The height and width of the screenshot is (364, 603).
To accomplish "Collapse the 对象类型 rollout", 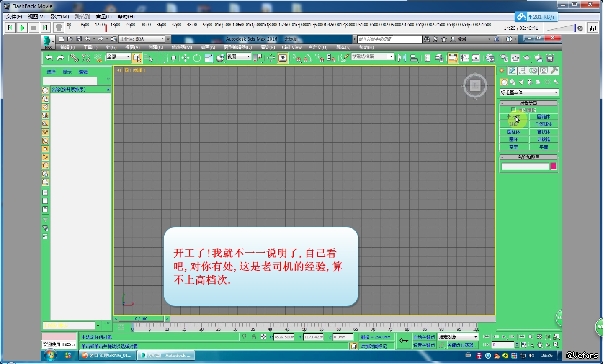I will pyautogui.click(x=528, y=103).
